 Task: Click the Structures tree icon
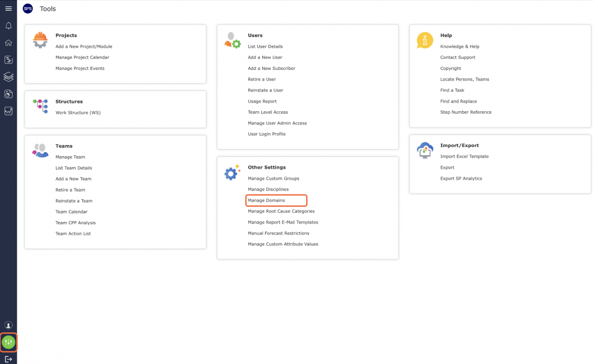point(40,106)
